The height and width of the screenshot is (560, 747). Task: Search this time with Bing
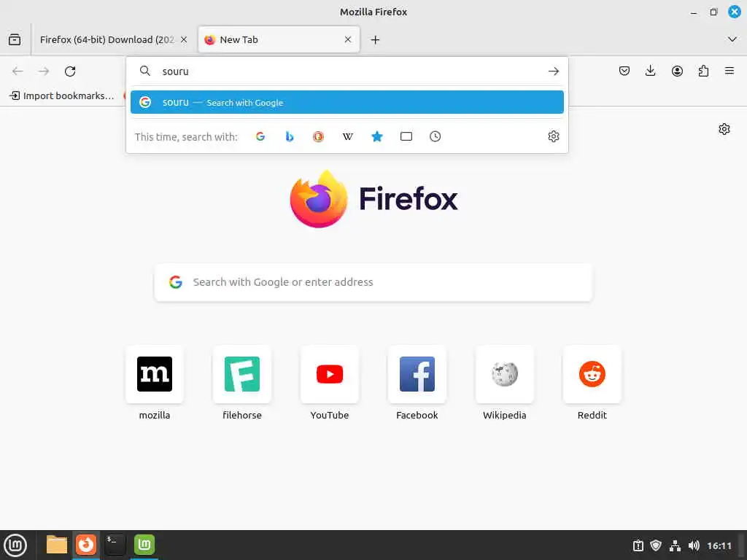pyautogui.click(x=289, y=136)
